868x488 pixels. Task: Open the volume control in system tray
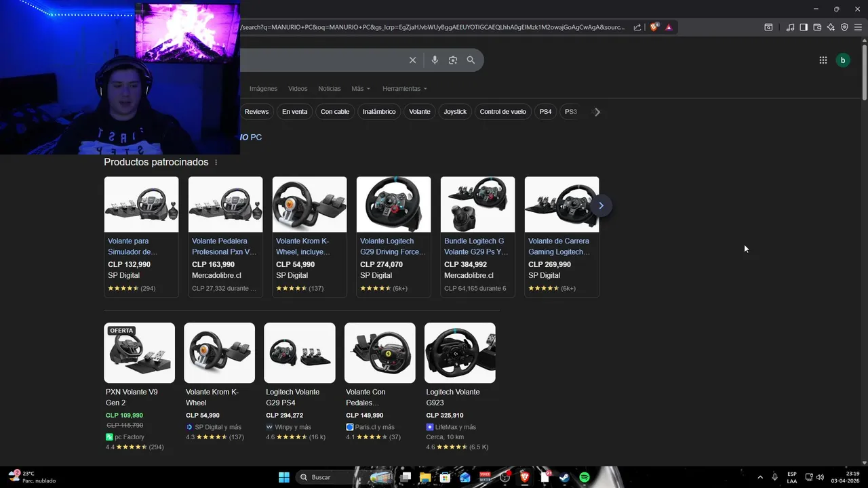821,477
